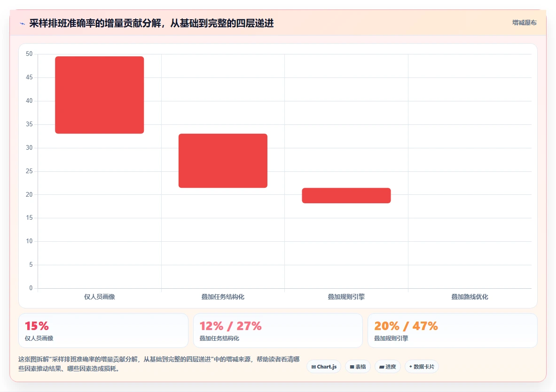Click the y-axis value 0
Viewport: 556px width, 392px height.
tap(31, 288)
